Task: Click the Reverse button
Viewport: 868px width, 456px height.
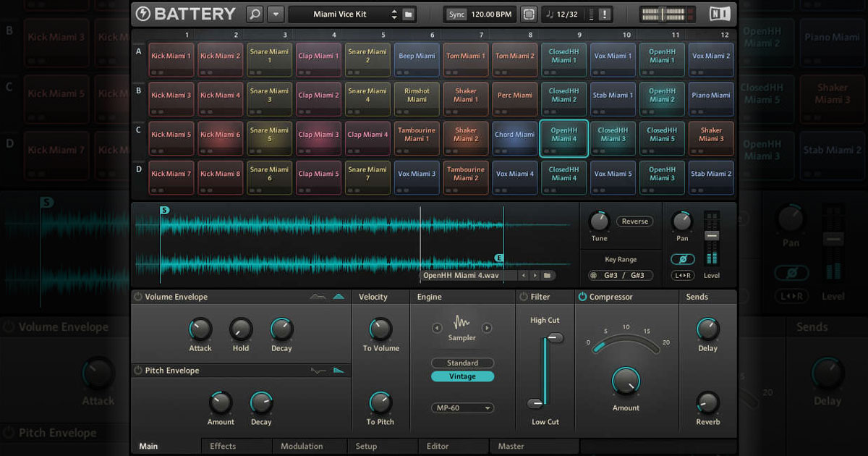Action: [x=634, y=221]
